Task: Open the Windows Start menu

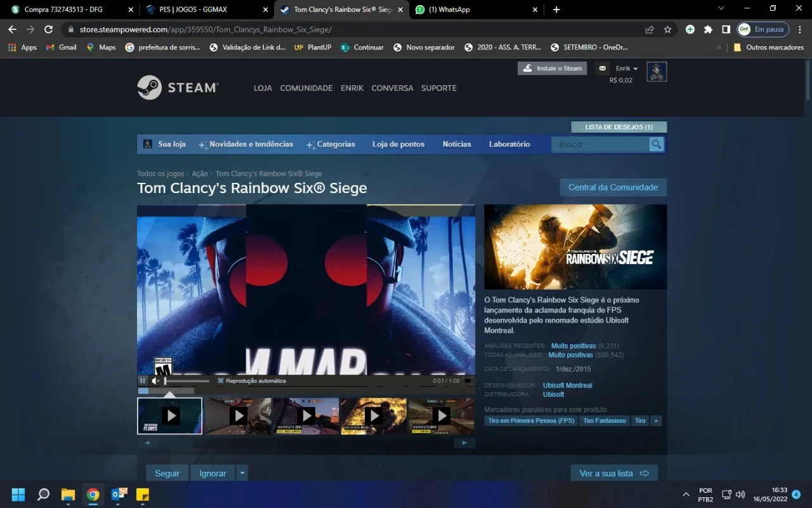Action: (x=18, y=494)
